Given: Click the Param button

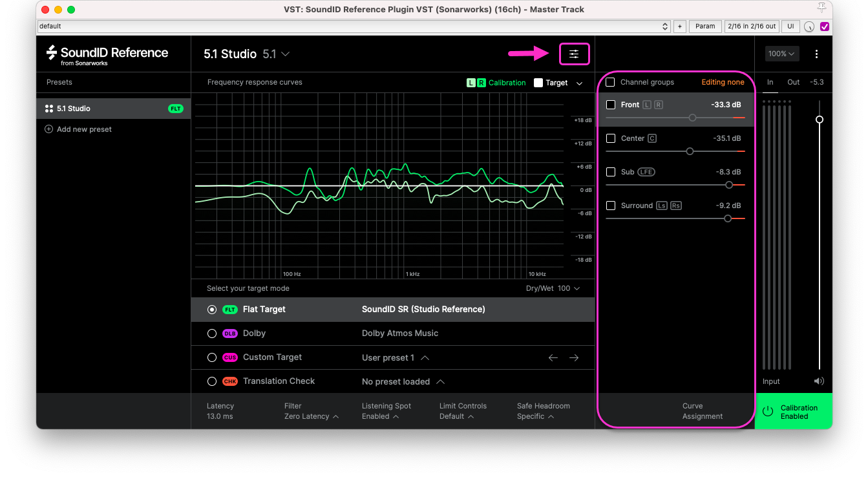Looking at the screenshot, I should pos(705,26).
